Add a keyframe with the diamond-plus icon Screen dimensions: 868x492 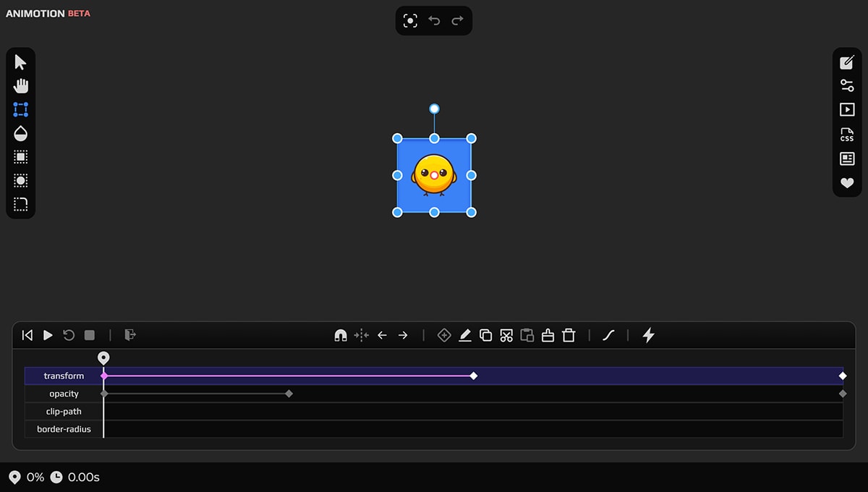[444, 335]
